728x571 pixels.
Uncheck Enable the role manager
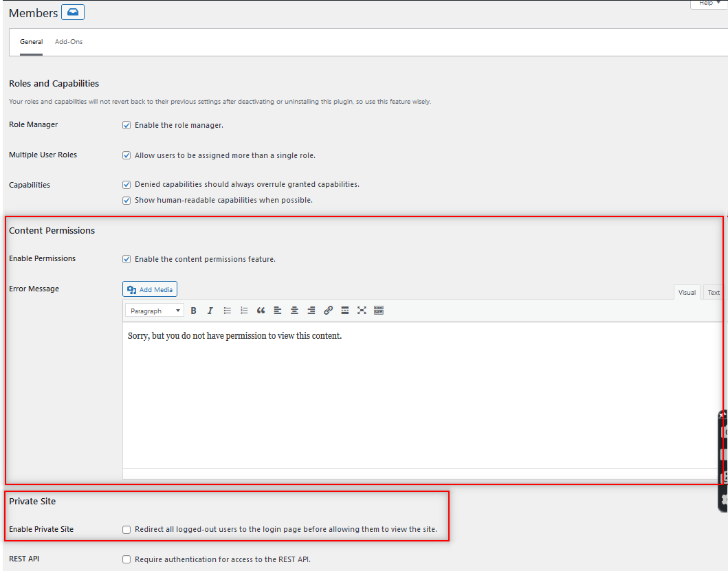coord(126,125)
